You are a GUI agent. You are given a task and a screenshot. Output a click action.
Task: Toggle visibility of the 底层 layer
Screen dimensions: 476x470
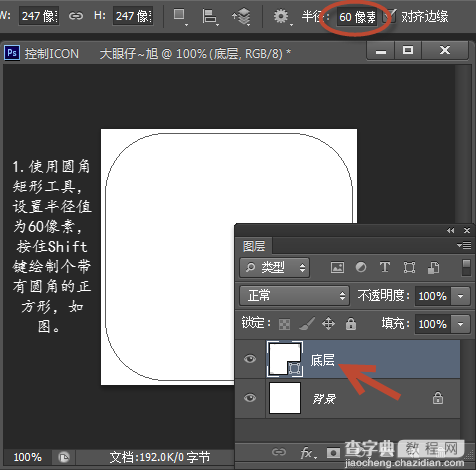coord(250,359)
